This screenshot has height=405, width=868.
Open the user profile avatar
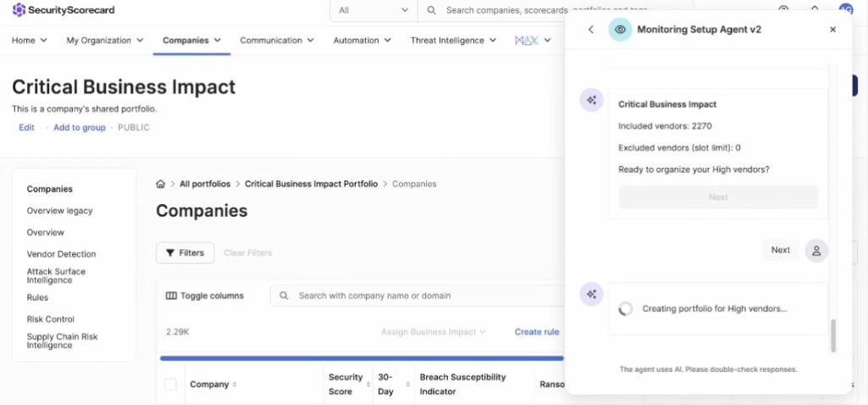(x=846, y=9)
